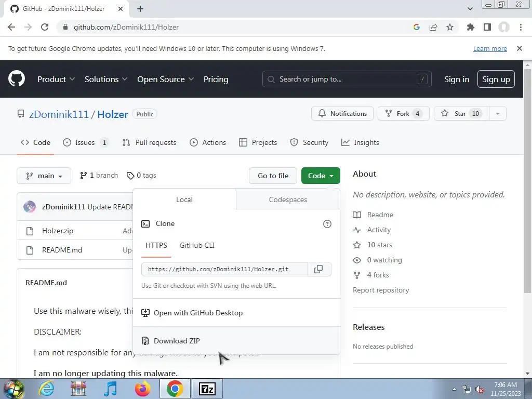
Task: Open the Chrome profile avatar
Action: click(x=504, y=27)
